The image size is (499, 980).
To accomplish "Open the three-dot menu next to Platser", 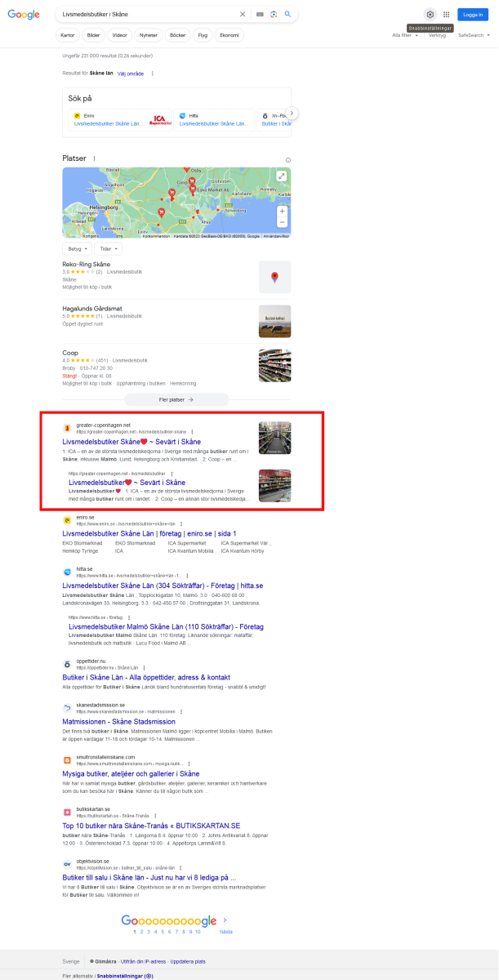I will 95,158.
